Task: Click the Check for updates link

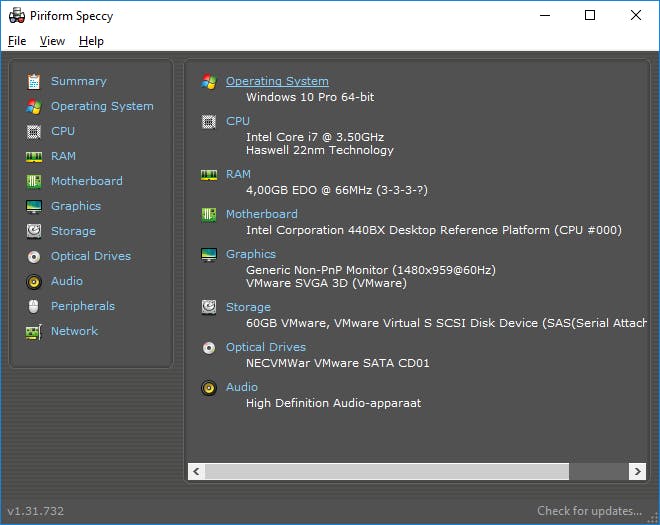Action: tap(589, 511)
